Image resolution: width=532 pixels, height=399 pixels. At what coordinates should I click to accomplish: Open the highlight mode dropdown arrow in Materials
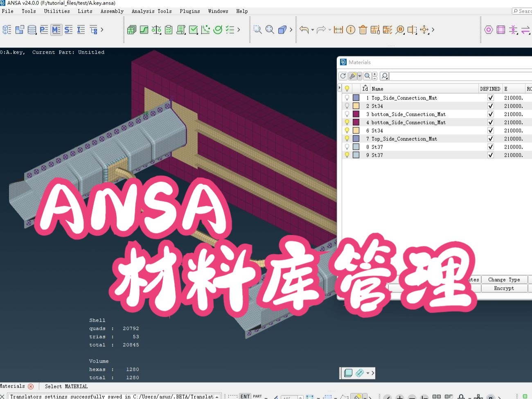(360, 76)
